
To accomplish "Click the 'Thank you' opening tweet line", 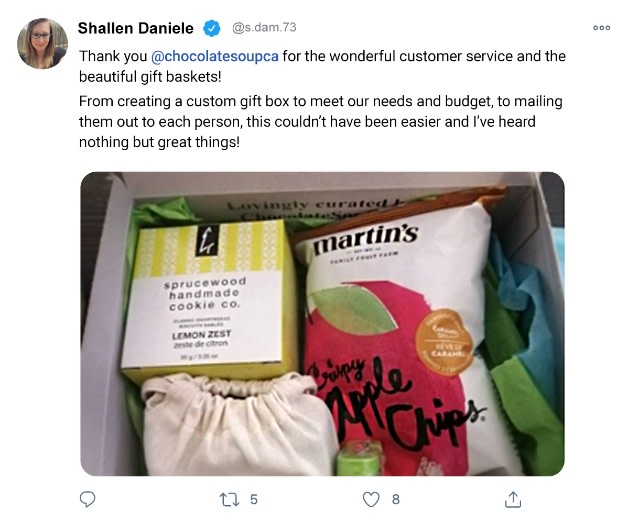I will (322, 66).
